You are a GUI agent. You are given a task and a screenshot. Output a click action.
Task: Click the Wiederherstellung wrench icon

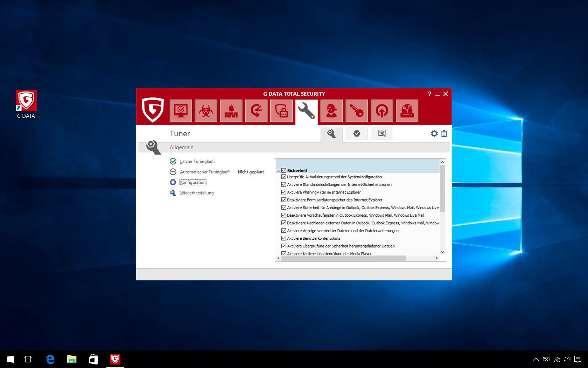click(x=173, y=193)
